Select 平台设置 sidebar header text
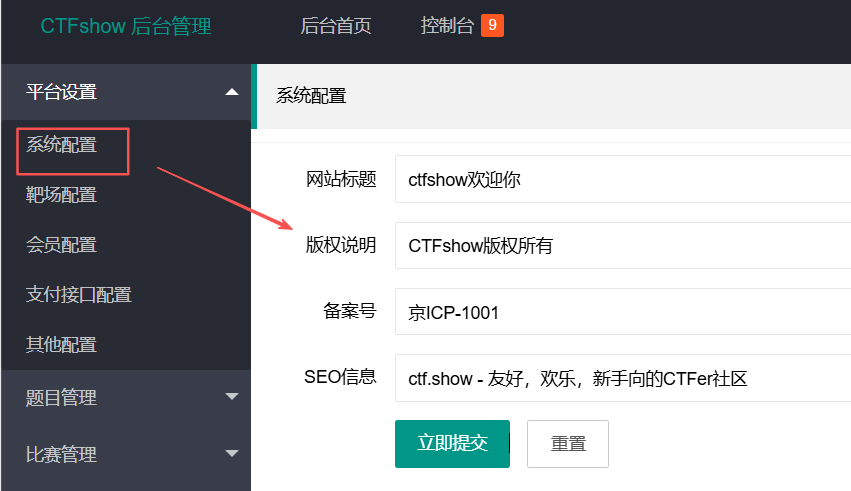 click(x=61, y=92)
